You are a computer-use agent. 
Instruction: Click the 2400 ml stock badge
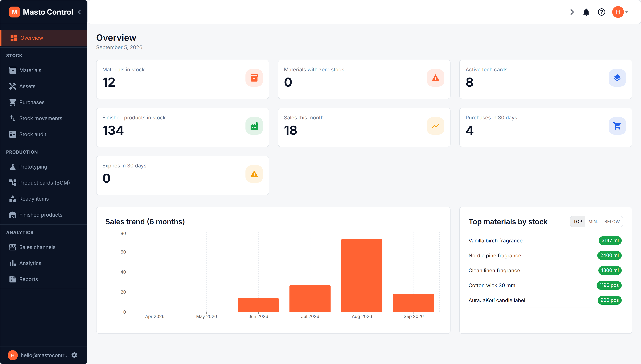(x=609, y=256)
